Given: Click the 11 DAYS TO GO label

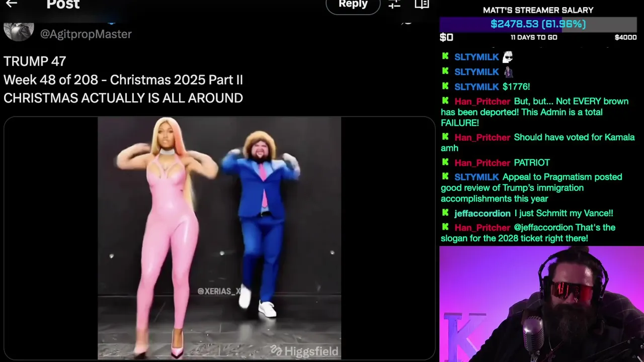Looking at the screenshot, I should tap(534, 38).
